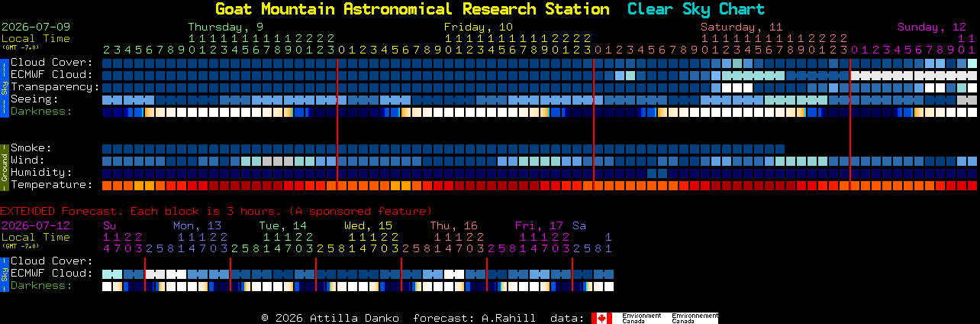
Task: Click the Sunday, 12 day header
Action: (932, 27)
